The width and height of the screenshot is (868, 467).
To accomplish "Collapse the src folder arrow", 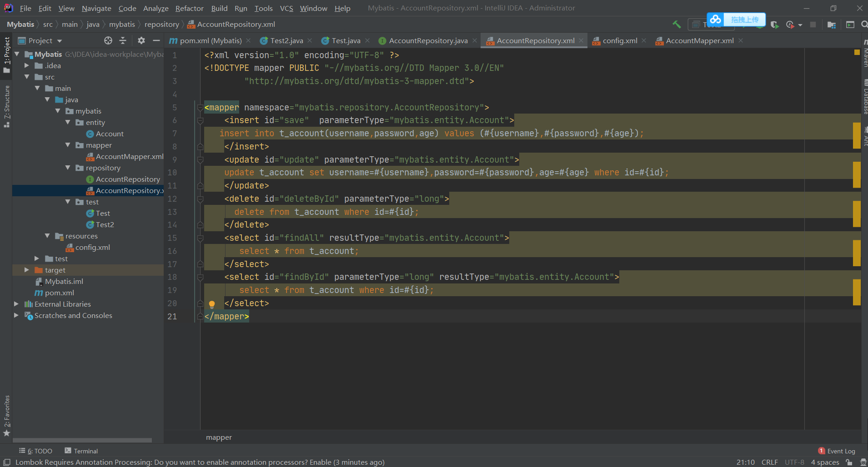I will 27,77.
